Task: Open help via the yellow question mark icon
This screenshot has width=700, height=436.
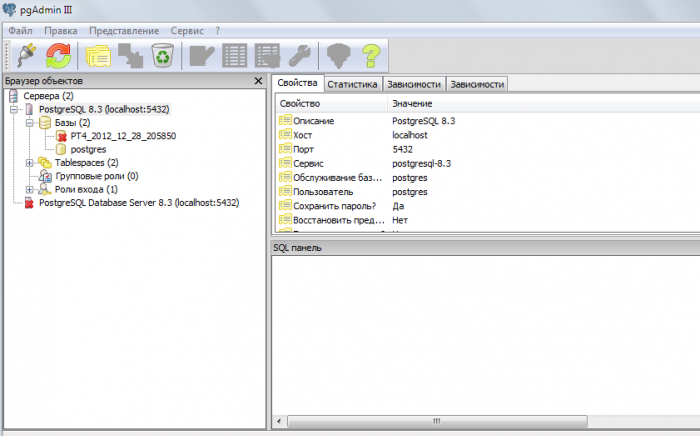Action: tap(371, 56)
